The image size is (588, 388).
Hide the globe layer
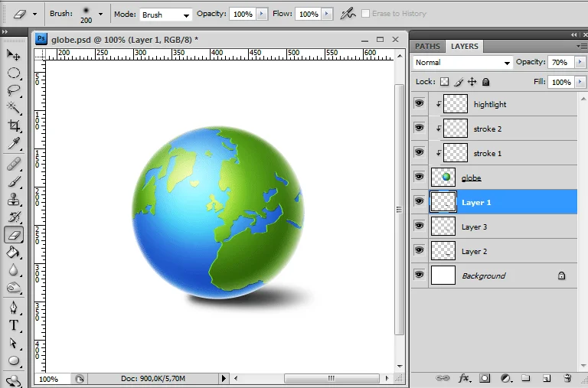pyautogui.click(x=420, y=177)
